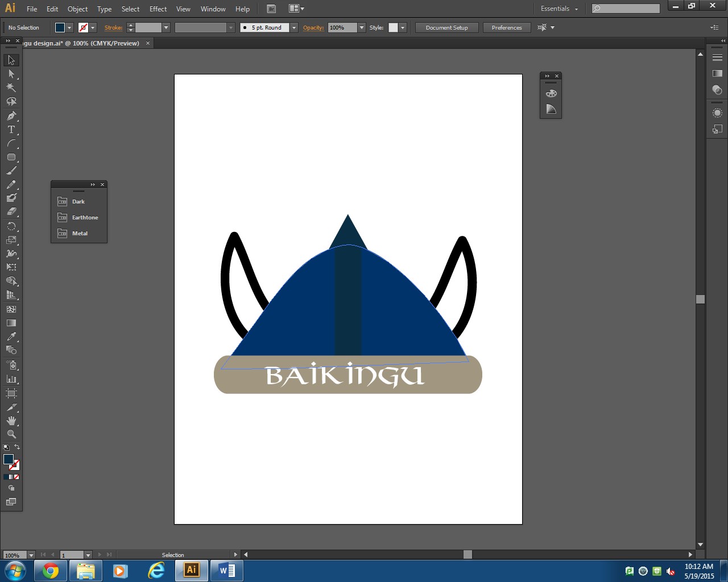This screenshot has height=582, width=728.
Task: Open the Opacity dropdown
Action: click(361, 27)
